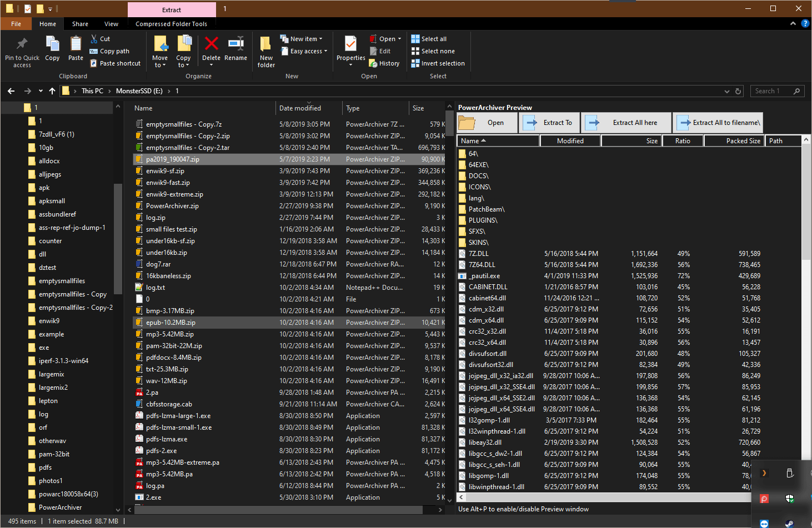The width and height of the screenshot is (812, 528).
Task: Open the ribbon Open button dropdown
Action: click(399, 39)
